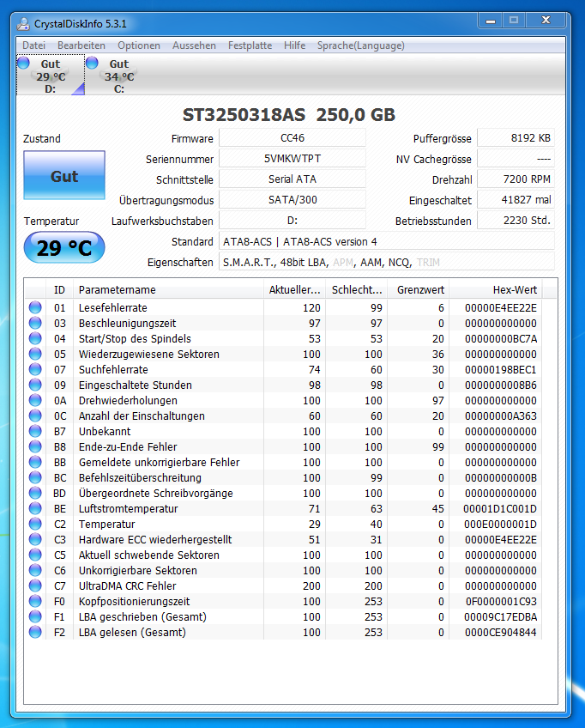Click the status orb for Hardware ECC wiederhergestellt

click(35, 539)
